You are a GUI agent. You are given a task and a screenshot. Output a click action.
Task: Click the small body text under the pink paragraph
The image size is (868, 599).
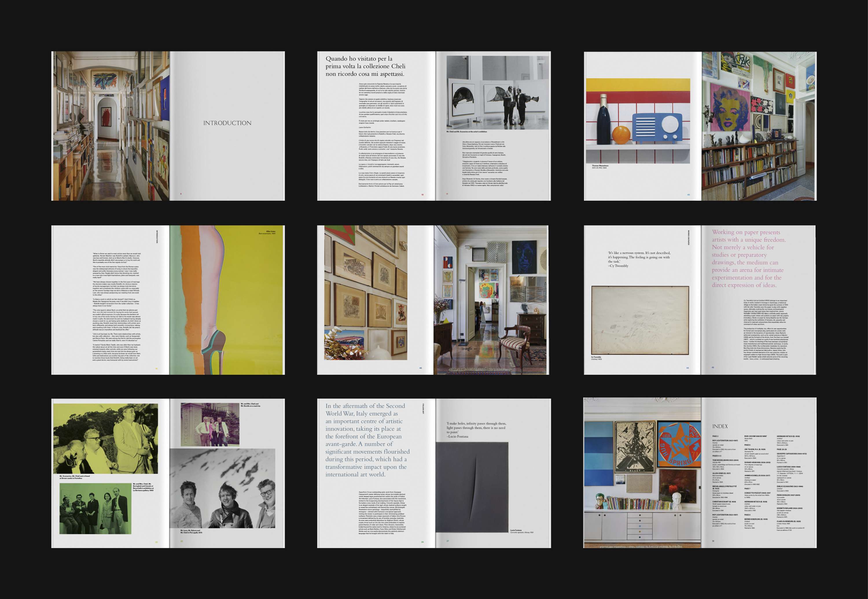click(x=766, y=330)
